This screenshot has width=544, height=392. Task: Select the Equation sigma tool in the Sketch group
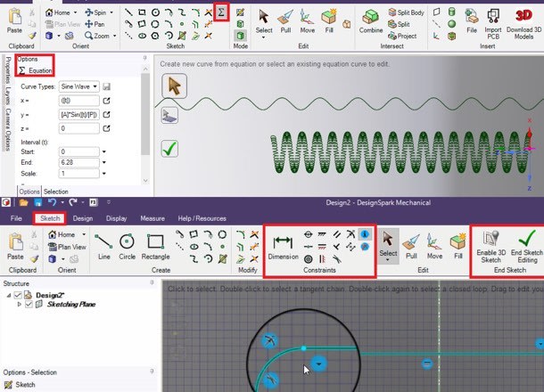tap(221, 12)
